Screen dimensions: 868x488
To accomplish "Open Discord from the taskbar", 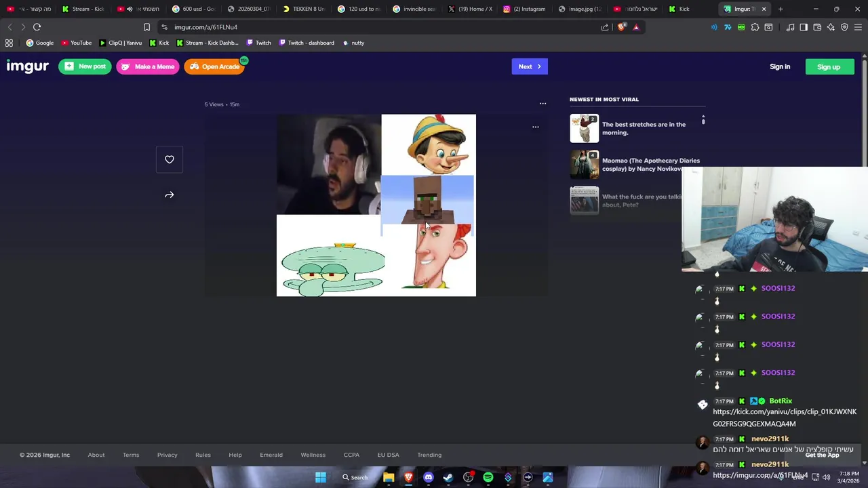I will pos(428,477).
